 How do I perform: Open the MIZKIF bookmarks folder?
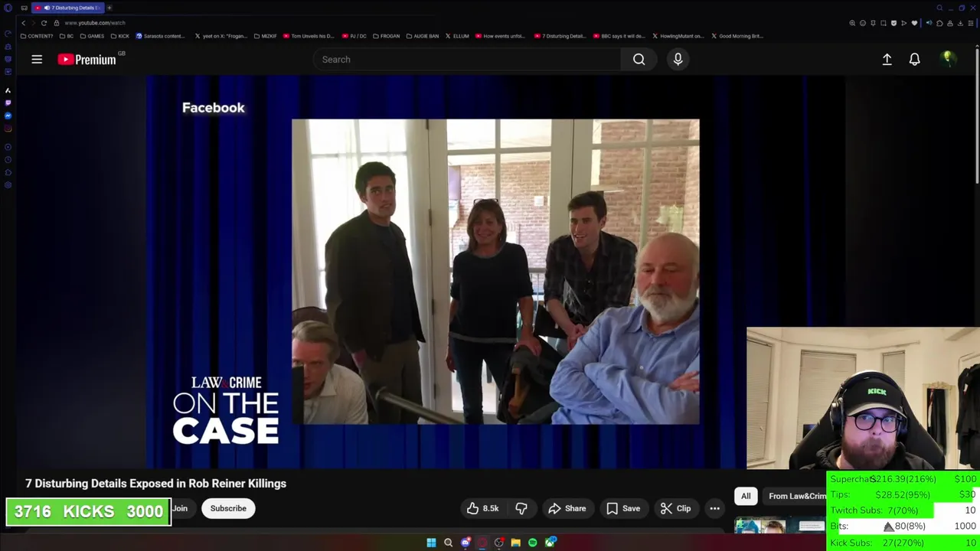tap(265, 36)
